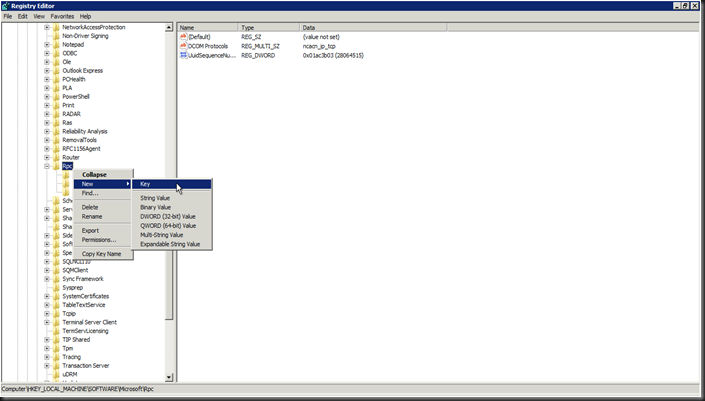This screenshot has width=705, height=401.
Task: Expand the SystemCertificates key
Action: click(x=47, y=296)
